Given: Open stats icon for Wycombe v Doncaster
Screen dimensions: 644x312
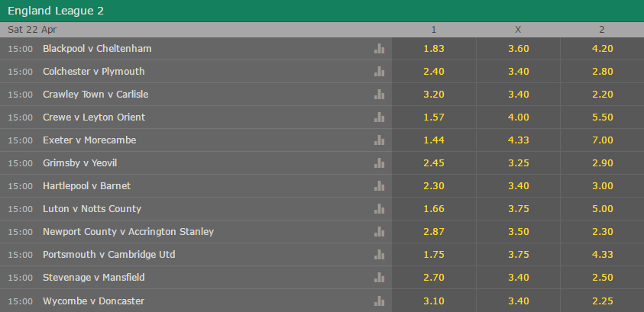Looking at the screenshot, I should tap(379, 301).
